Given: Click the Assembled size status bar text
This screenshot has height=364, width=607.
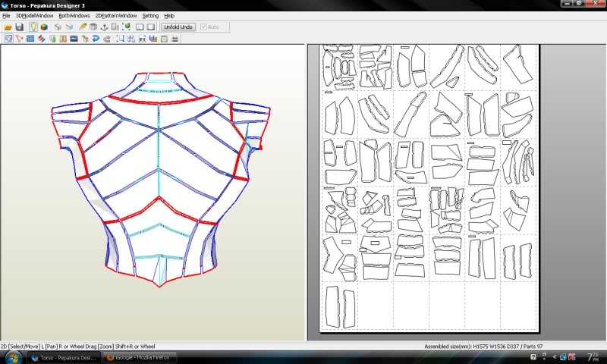Looking at the screenshot, I should pos(483,347).
